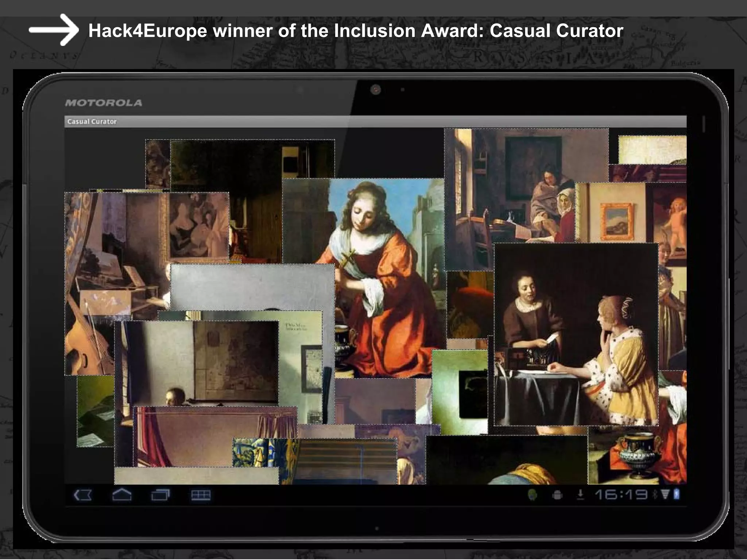This screenshot has width=747, height=560.
Task: Select tile with yellow and blue garment at bottom
Action: point(506,460)
